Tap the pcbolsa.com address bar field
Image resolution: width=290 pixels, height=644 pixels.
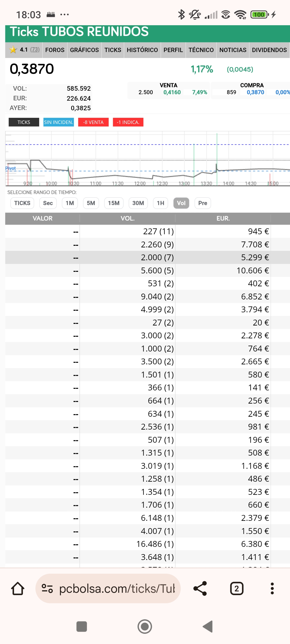[x=117, y=589]
